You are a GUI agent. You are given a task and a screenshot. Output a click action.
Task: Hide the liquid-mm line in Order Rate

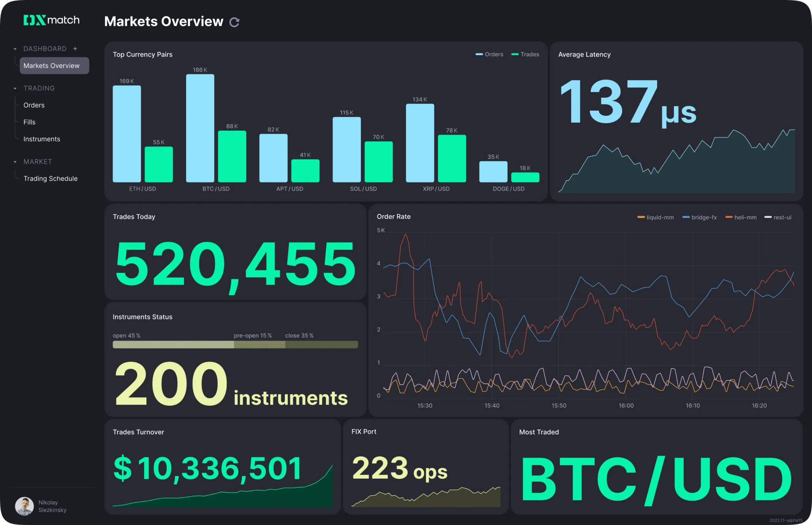[x=655, y=217]
